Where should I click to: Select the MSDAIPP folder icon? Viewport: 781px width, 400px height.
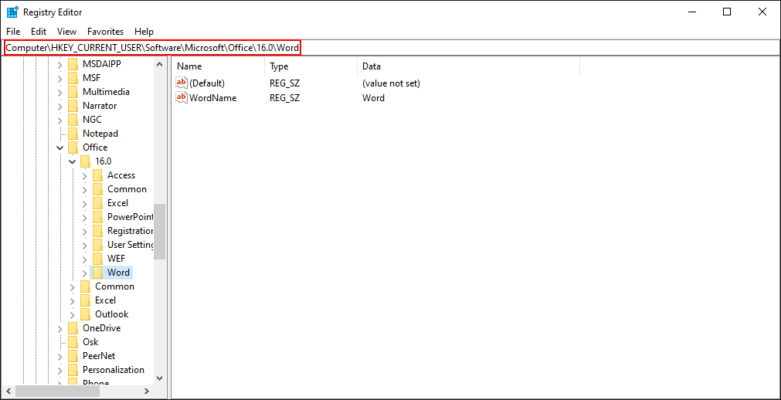click(x=73, y=64)
